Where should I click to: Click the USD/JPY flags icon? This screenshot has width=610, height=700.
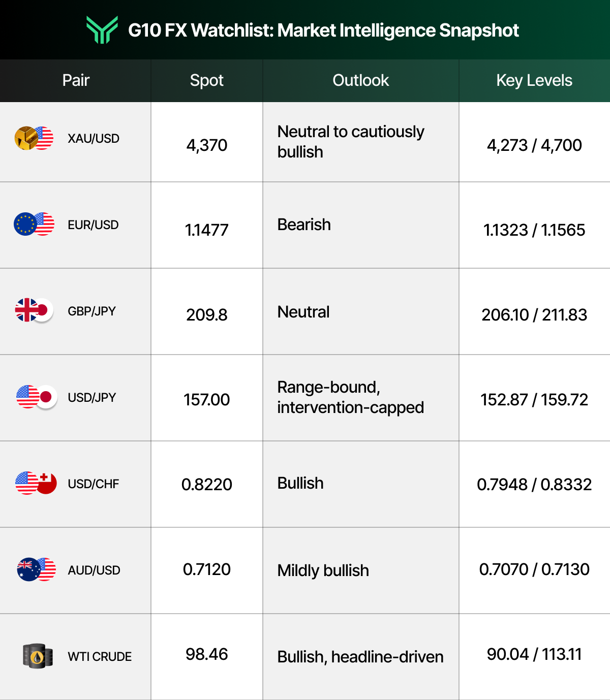[37, 397]
